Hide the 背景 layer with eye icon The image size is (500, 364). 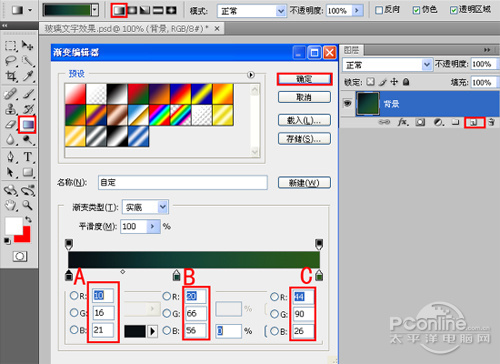[347, 103]
